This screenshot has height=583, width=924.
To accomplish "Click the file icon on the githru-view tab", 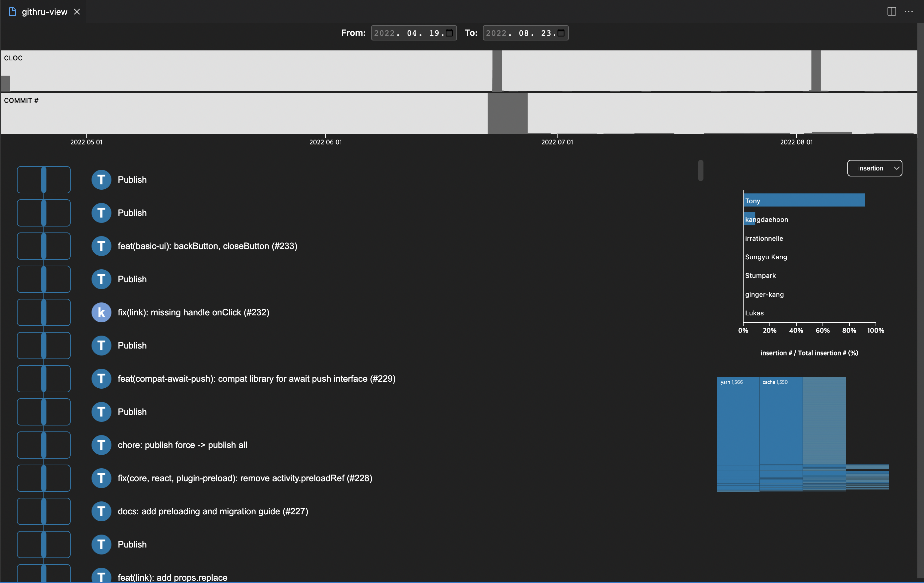I will coord(12,11).
